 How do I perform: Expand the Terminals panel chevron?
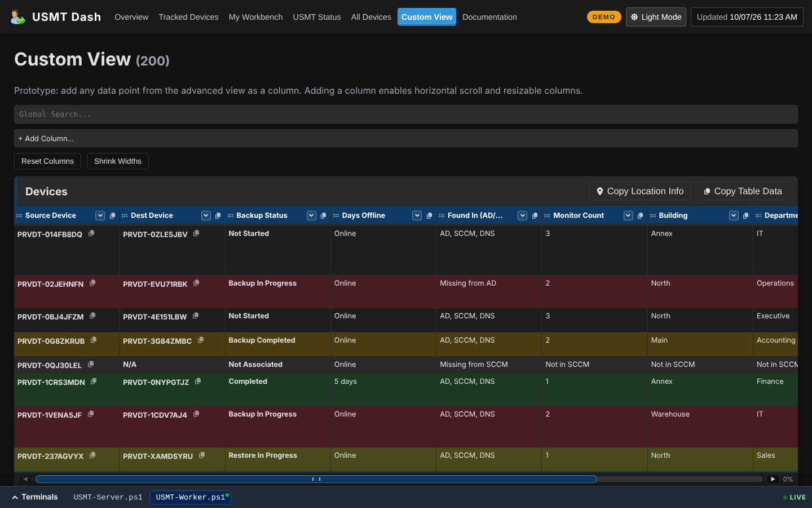click(x=15, y=497)
